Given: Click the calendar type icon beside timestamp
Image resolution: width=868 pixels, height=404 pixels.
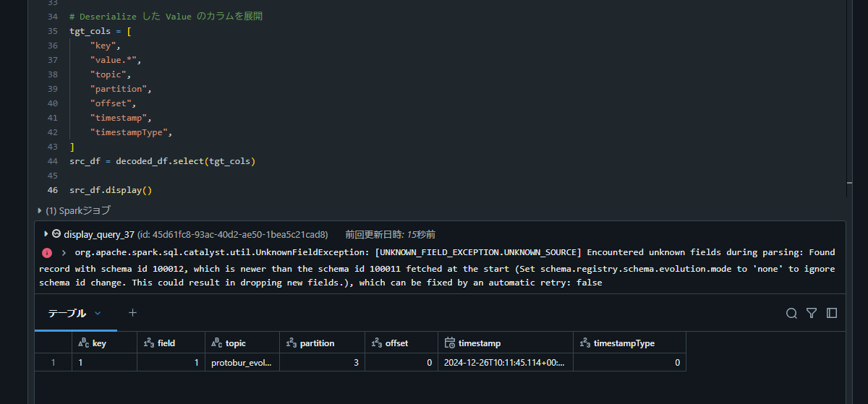Looking at the screenshot, I should [449, 343].
